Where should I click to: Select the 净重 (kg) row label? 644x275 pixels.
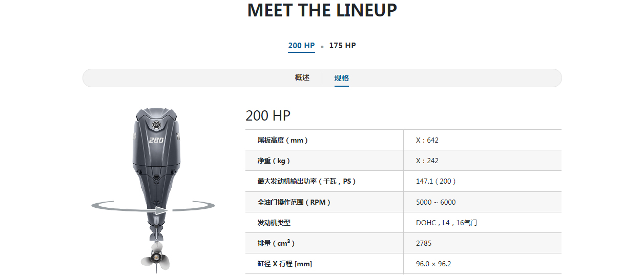(x=274, y=161)
